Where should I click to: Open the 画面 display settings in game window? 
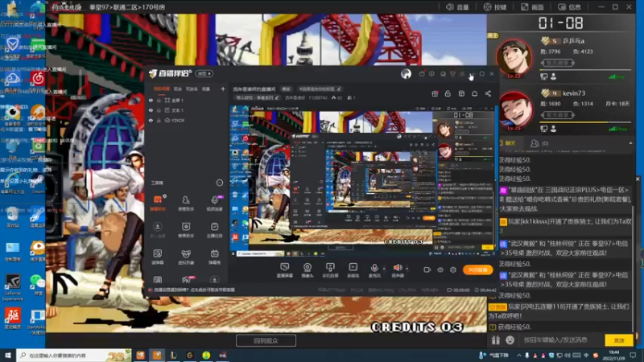[532, 7]
